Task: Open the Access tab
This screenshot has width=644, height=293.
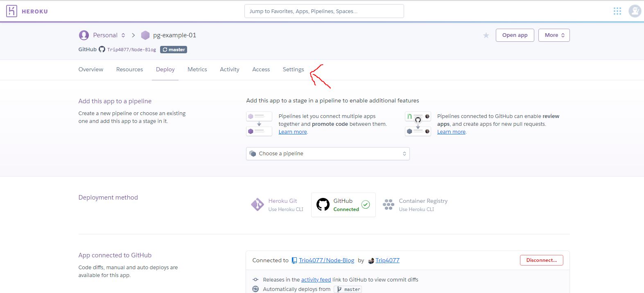Action: point(261,70)
